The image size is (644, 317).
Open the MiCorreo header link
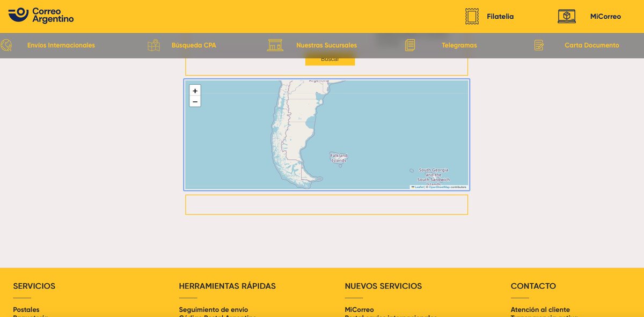click(605, 17)
